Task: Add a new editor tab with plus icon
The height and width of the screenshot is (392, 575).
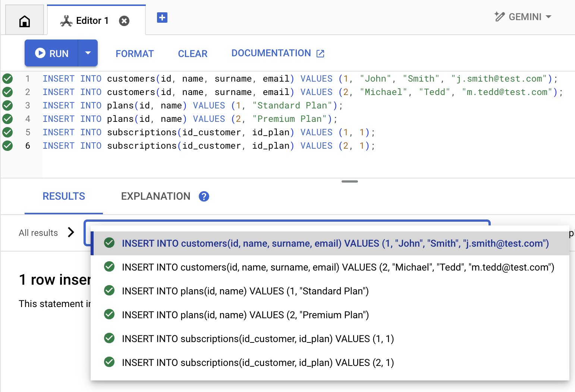Action: tap(162, 18)
